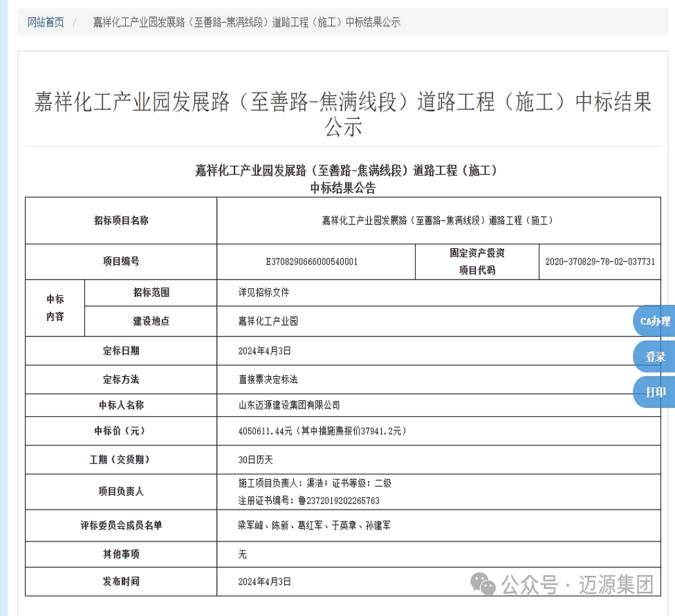The height and width of the screenshot is (616, 675).
Task: Click the value 无 in 其他事项 row
Action: click(x=242, y=554)
